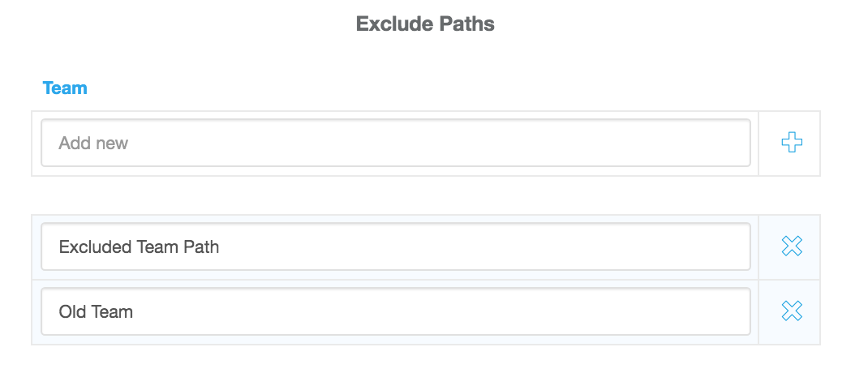
Task: Remove the Excluded Team Path entry
Action: (x=791, y=247)
